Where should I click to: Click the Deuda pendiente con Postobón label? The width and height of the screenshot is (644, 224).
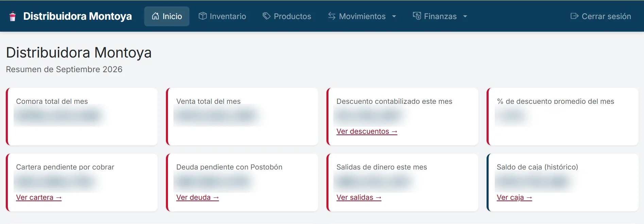pyautogui.click(x=229, y=167)
